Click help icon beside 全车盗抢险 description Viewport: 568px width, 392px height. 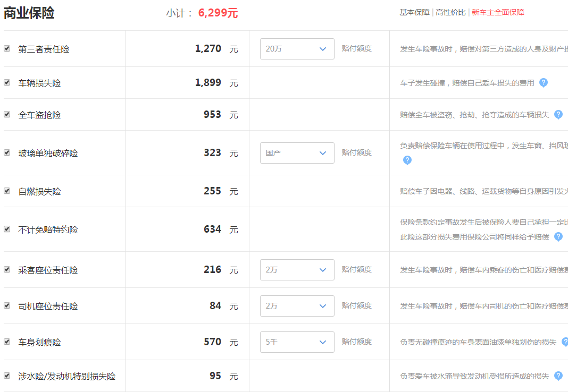[x=558, y=115]
